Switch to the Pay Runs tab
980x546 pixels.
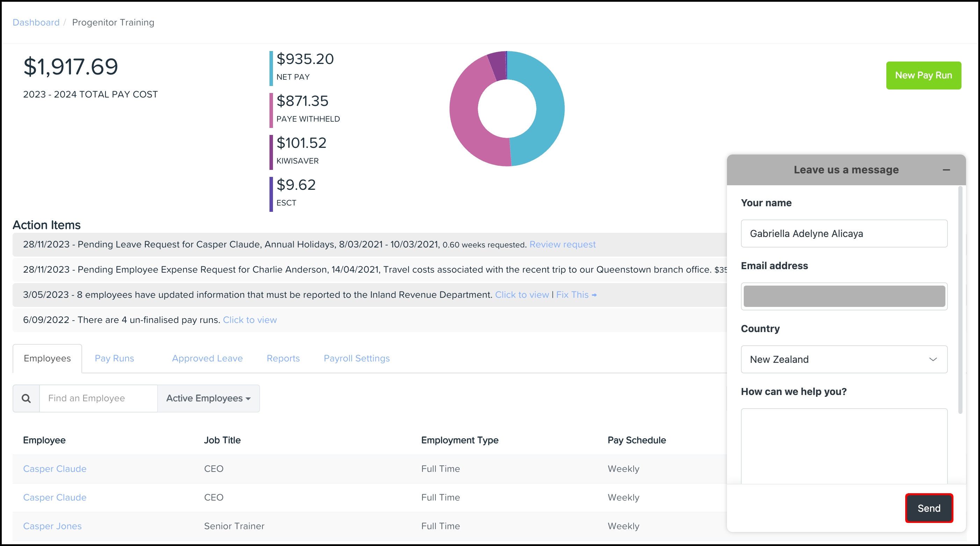click(x=114, y=358)
